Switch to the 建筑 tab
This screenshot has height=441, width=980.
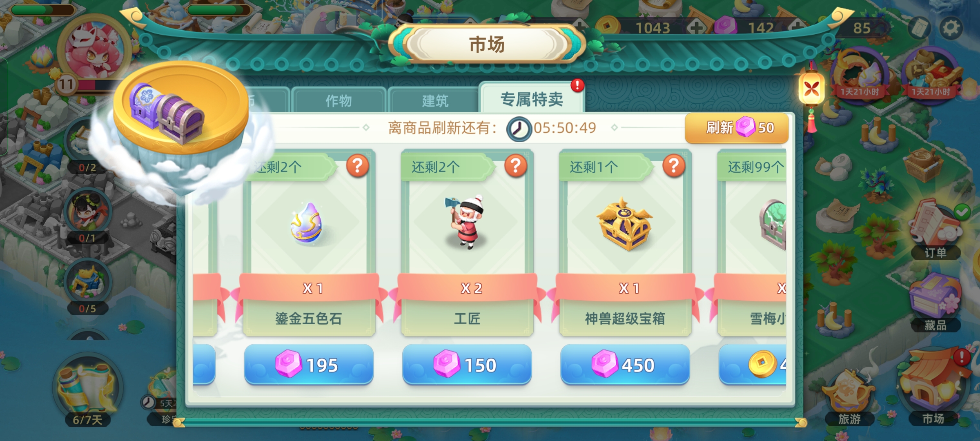tap(435, 100)
